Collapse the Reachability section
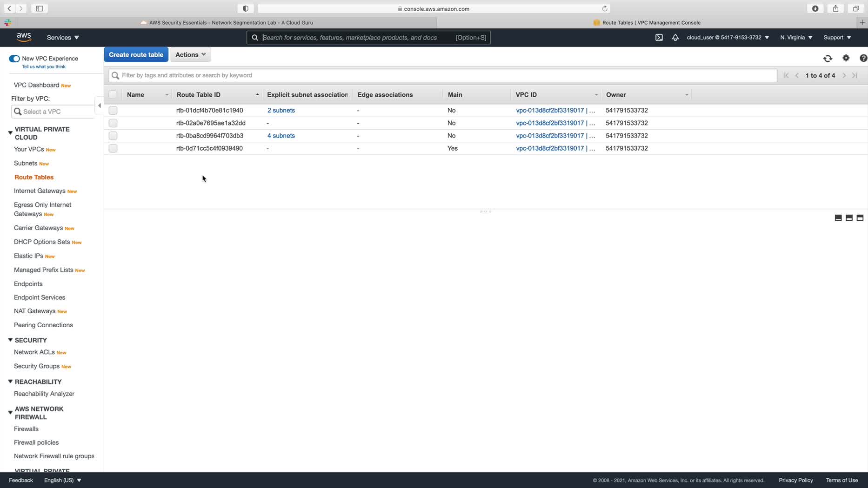The height and width of the screenshot is (488, 868). tap(10, 382)
